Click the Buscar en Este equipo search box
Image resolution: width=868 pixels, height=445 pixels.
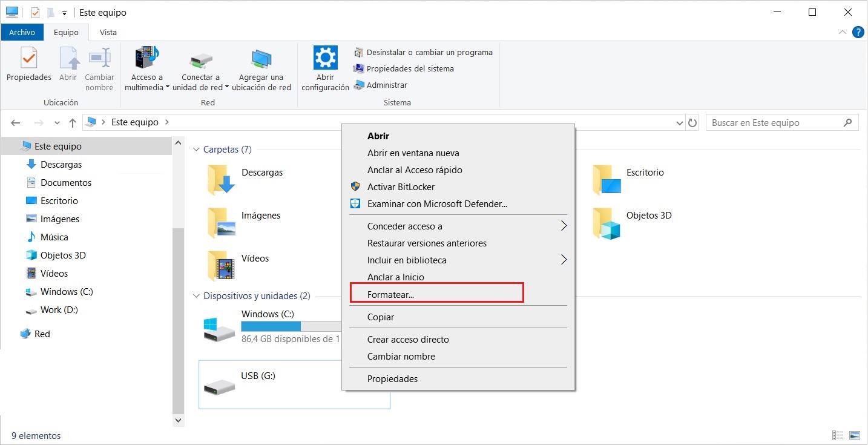tap(775, 123)
